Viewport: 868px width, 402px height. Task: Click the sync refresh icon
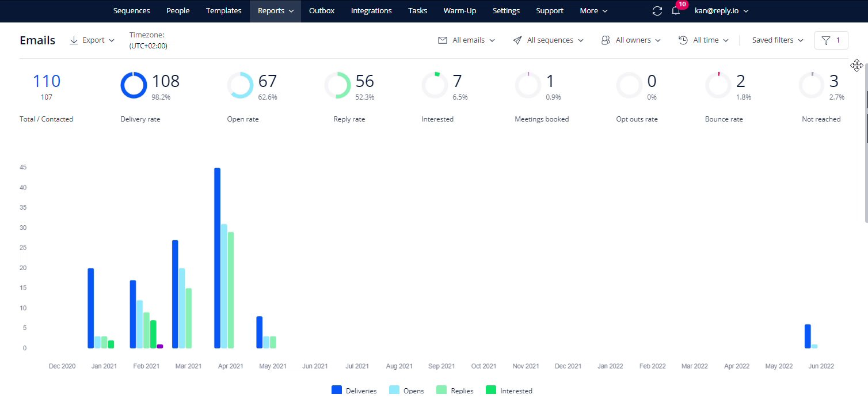point(657,11)
